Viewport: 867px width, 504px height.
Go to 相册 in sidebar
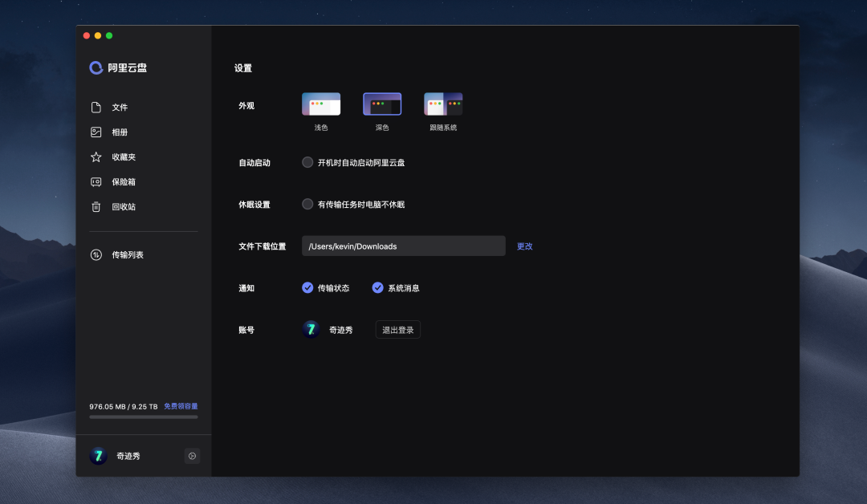120,132
